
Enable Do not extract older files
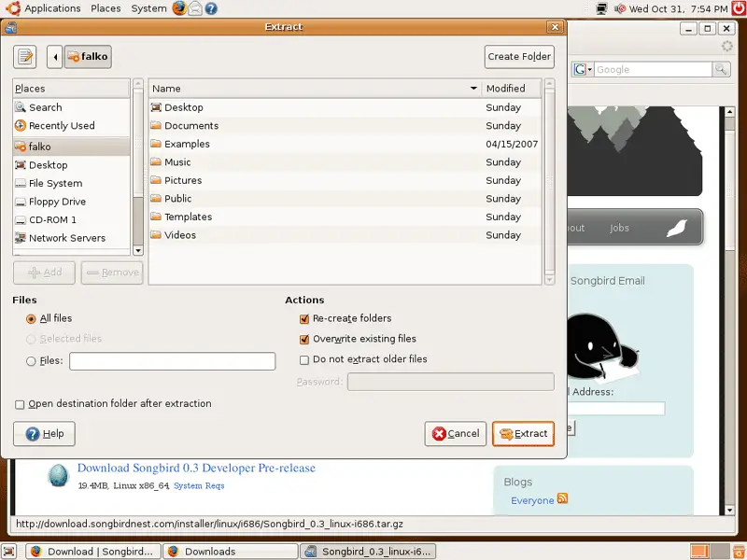point(304,360)
